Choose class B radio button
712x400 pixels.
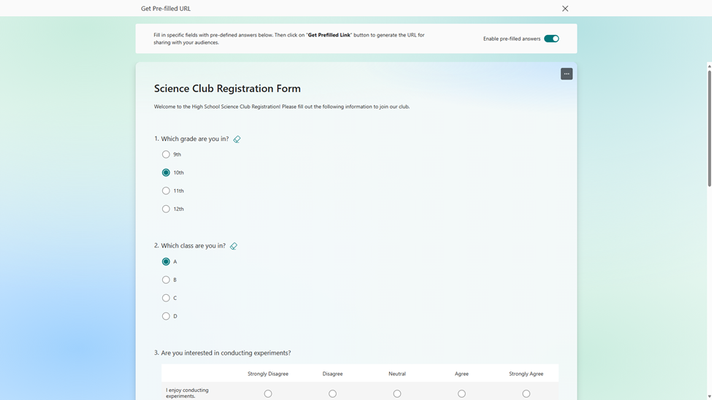coord(166,280)
